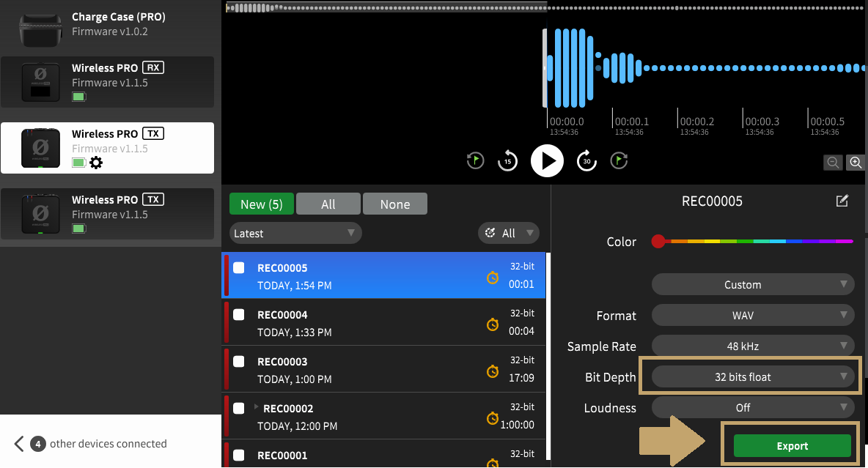Switch to the New (5) tab
868x468 pixels.
pyautogui.click(x=262, y=204)
